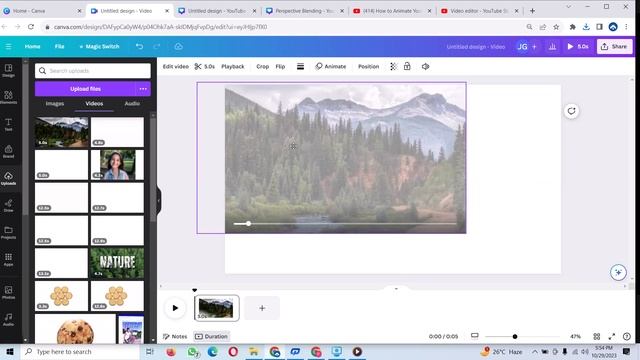
Task: Open the Design sidebar panel
Action: [8, 71]
